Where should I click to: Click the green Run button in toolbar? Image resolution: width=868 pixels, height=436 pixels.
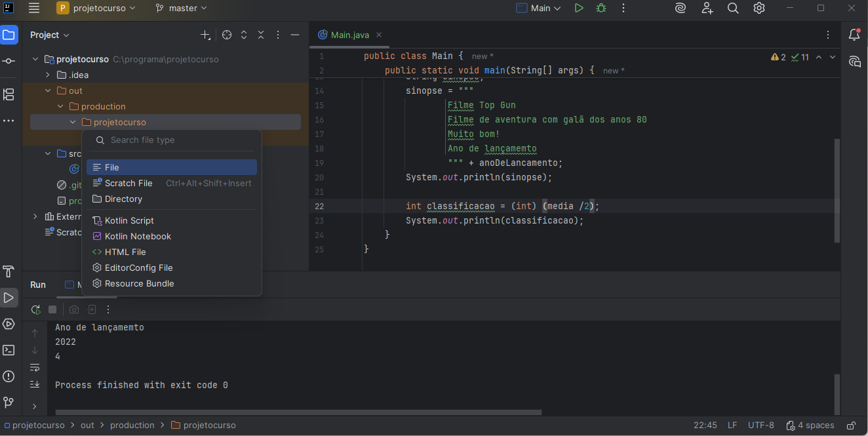pos(578,9)
